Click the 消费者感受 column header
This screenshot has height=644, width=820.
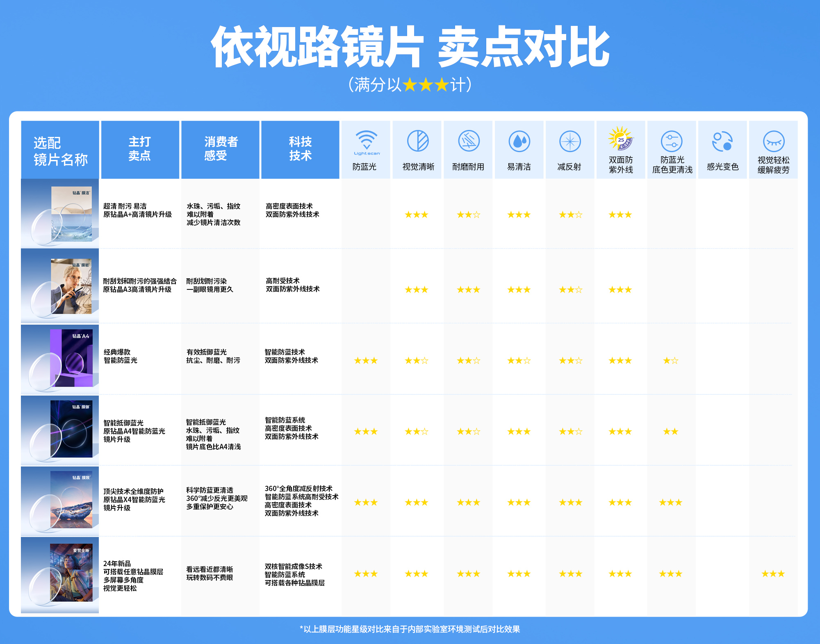click(x=220, y=150)
